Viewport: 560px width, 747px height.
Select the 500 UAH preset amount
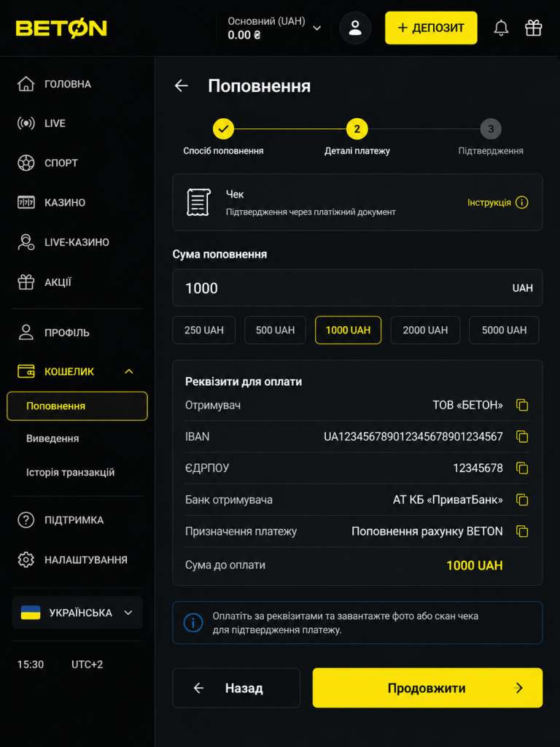point(275,330)
